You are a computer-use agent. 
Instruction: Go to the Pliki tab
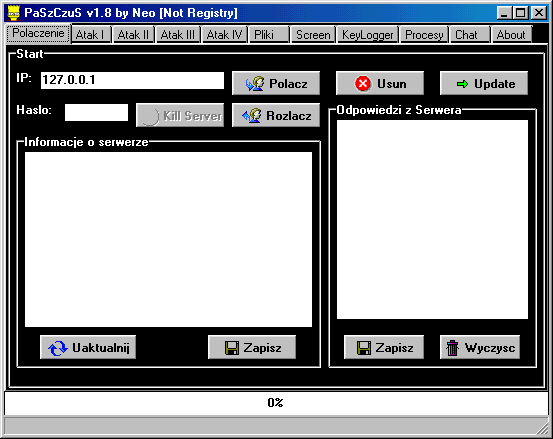269,35
